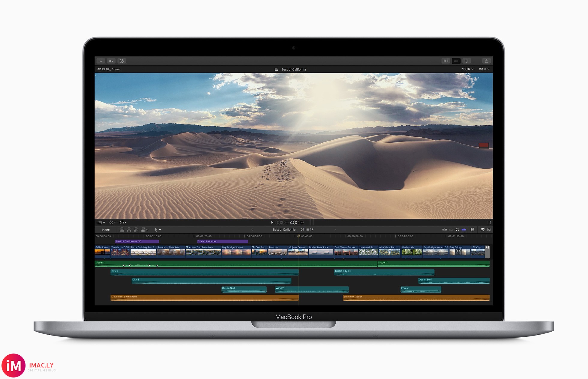Screen dimensions: 588x379
Task: Select the State of Wonder title clip
Action: tap(223, 241)
